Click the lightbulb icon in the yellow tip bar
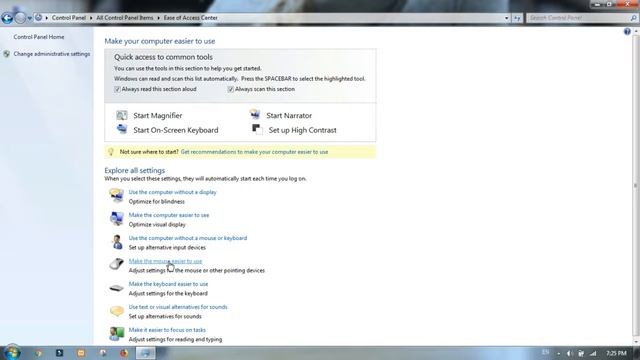 click(x=111, y=152)
